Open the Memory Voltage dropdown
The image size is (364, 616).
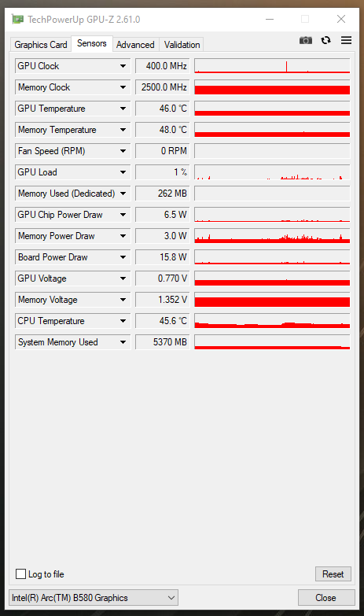(72, 300)
